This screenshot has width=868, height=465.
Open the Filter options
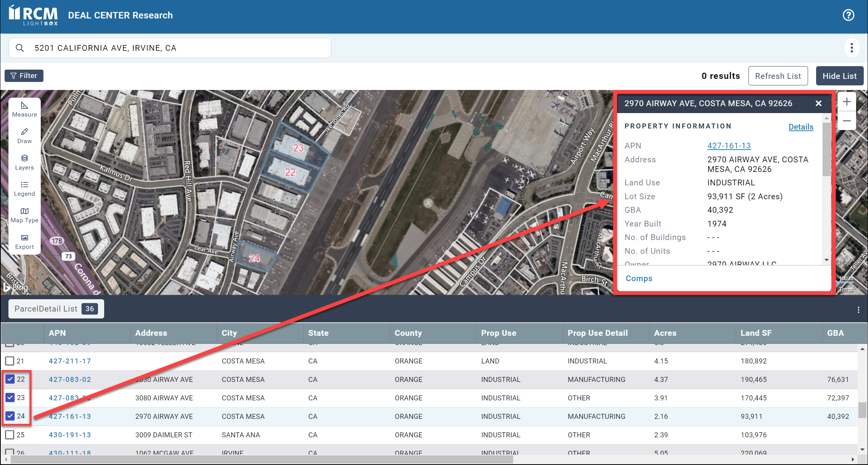coord(24,76)
